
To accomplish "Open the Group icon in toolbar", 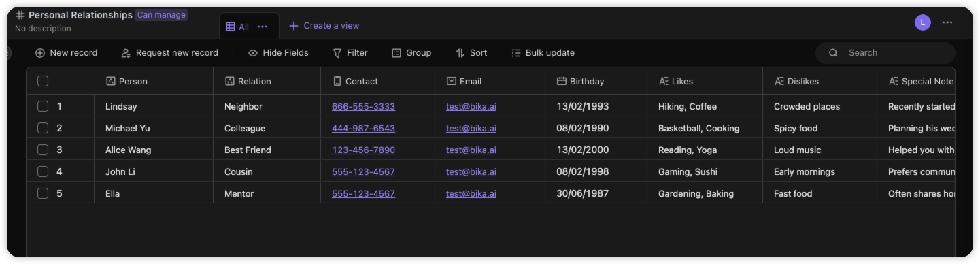I will point(396,53).
